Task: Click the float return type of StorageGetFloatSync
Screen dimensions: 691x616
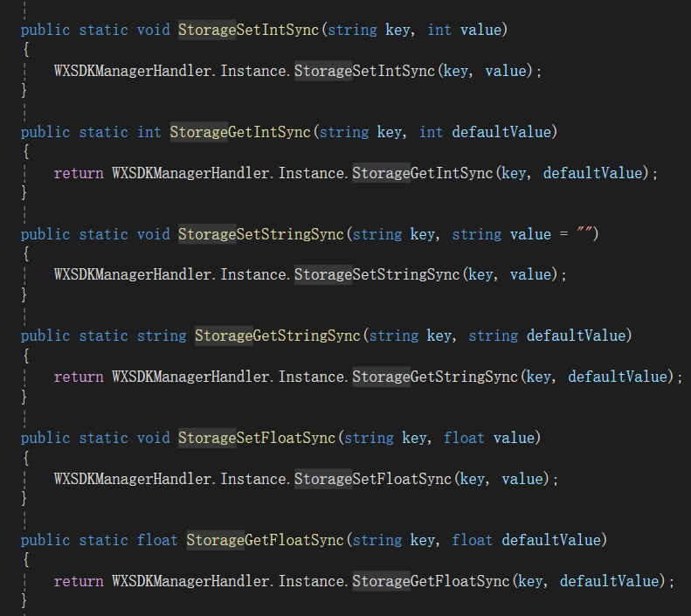Action: pyautogui.click(x=157, y=540)
